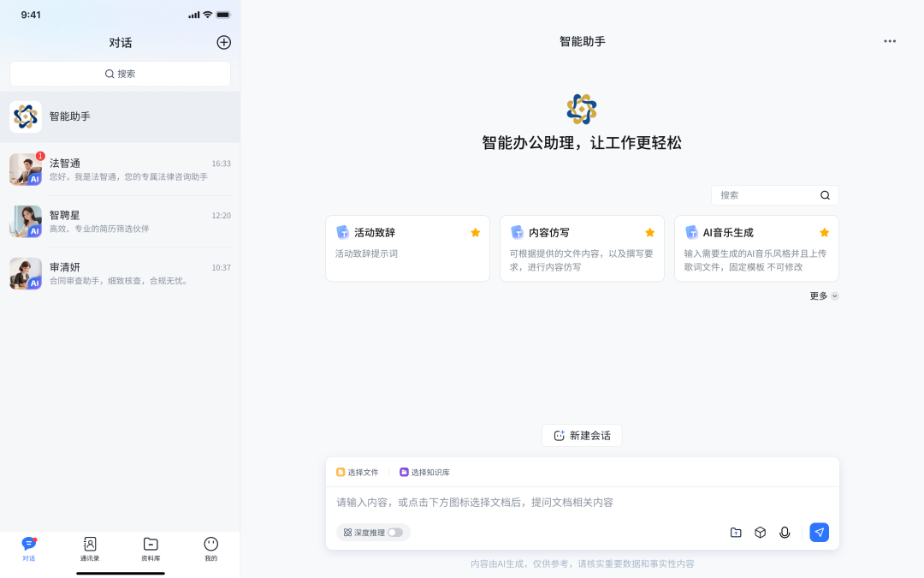Screen dimensions: 924x578
Task: Click 选择文件 above the input
Action: tap(357, 473)
